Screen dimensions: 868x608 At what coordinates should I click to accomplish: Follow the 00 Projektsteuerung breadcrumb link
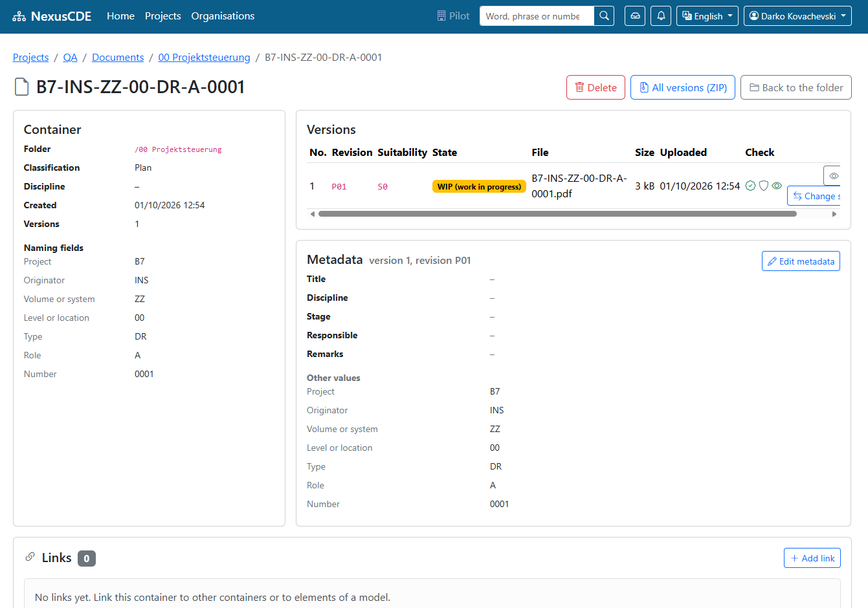pos(204,58)
